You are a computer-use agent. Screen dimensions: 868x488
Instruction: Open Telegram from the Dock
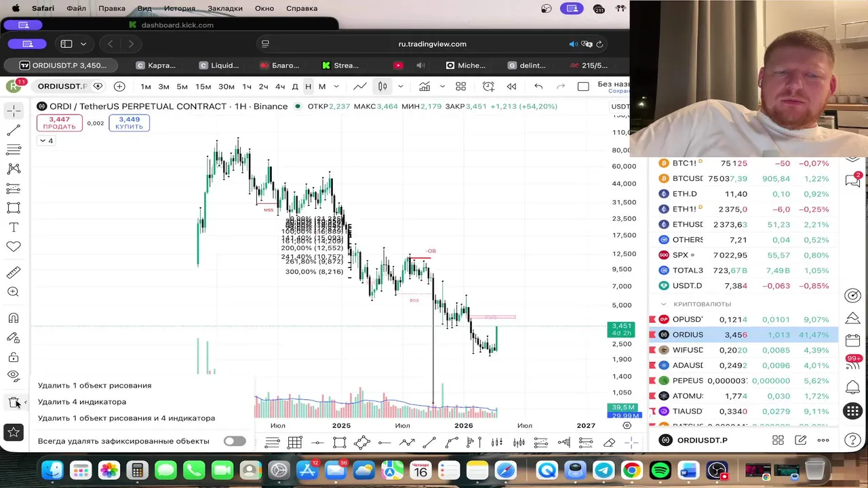604,470
